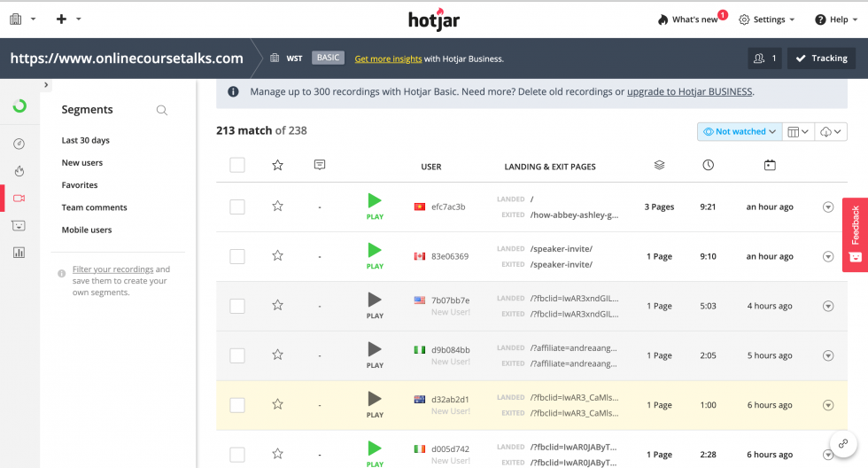
Task: Click the info icon in notice banner
Action: point(233,92)
